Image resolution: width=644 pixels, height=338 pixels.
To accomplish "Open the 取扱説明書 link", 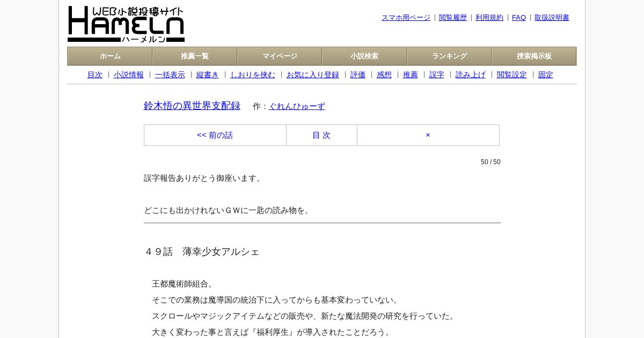I will coord(552,18).
